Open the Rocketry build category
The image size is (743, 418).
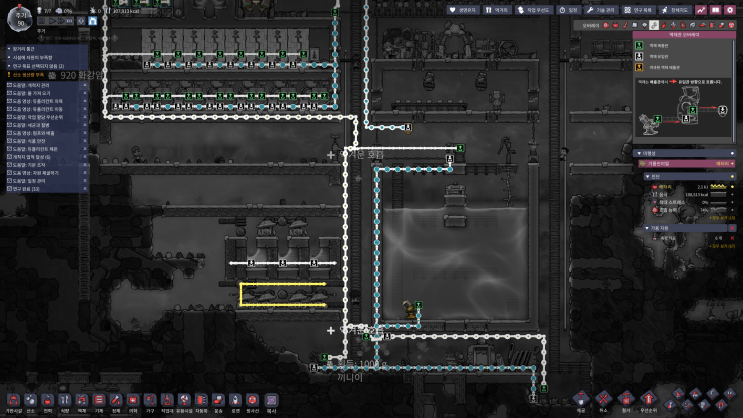click(235, 401)
